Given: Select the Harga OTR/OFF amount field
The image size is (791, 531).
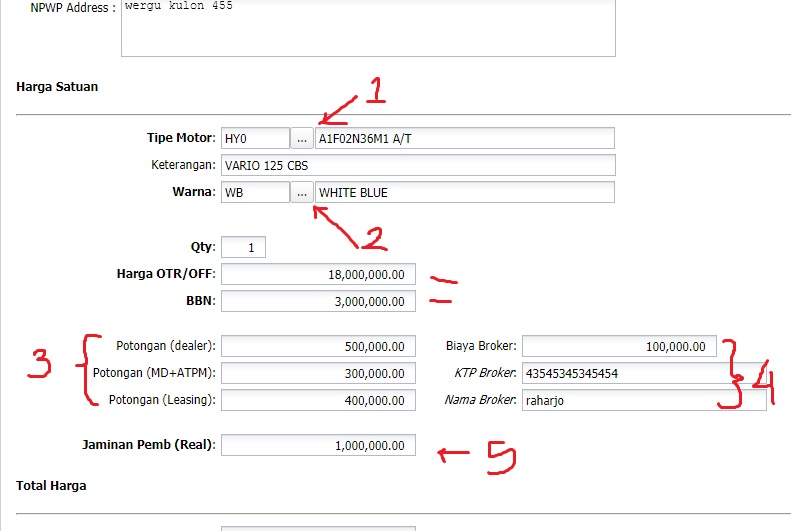Looking at the screenshot, I should [317, 274].
